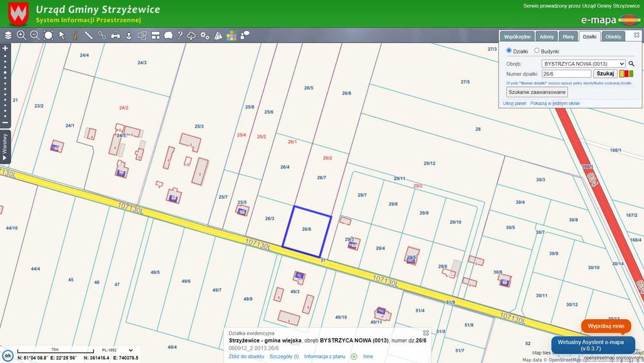Pick the green highlight color swatch

(x=631, y=74)
